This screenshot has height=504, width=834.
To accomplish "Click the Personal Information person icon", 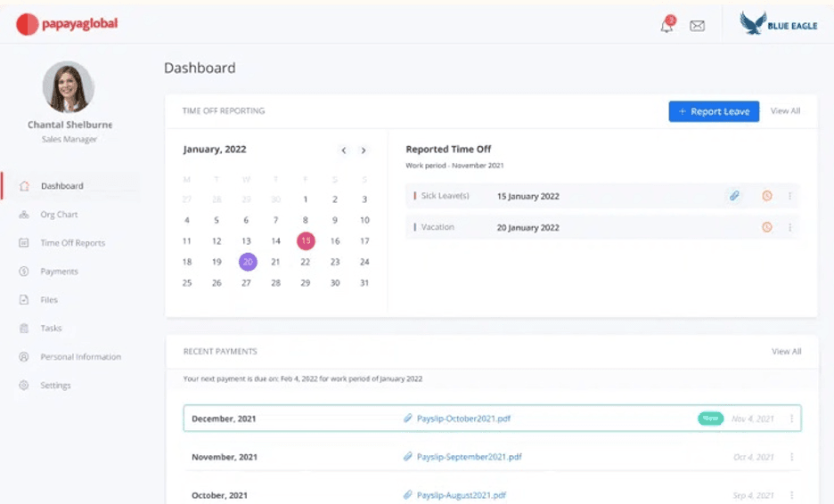I will (24, 357).
